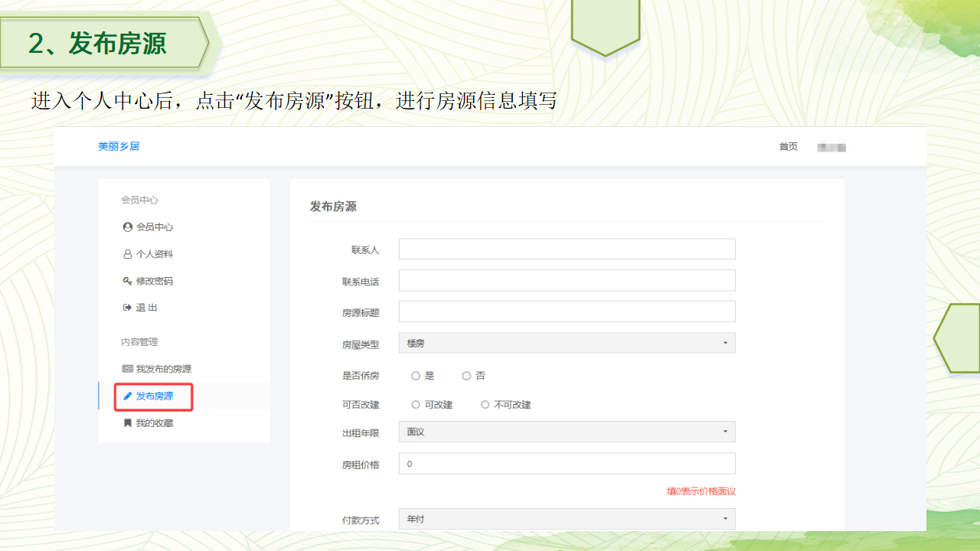Click the 美丽乡居 site logo link
This screenshot has height=551, width=980.
pyautogui.click(x=119, y=146)
